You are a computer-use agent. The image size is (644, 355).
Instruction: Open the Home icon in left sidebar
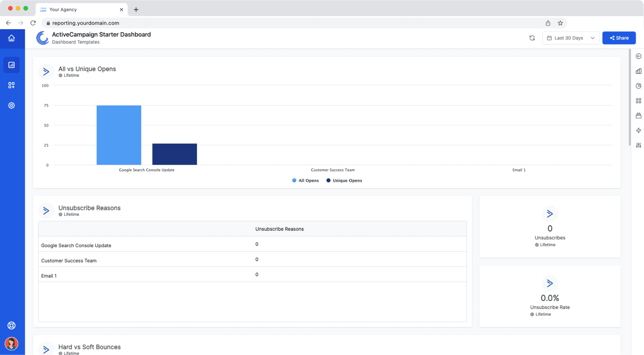11,38
